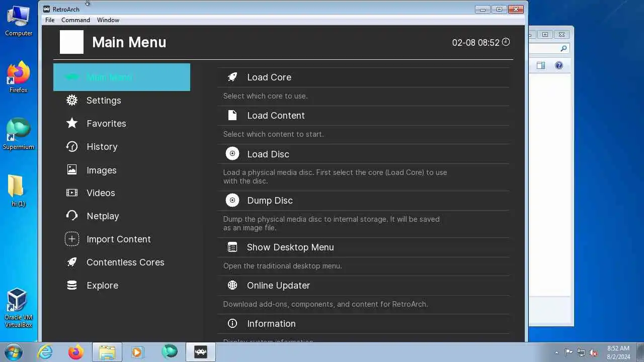Open the Window menu
The width and height of the screenshot is (644, 362).
[108, 20]
